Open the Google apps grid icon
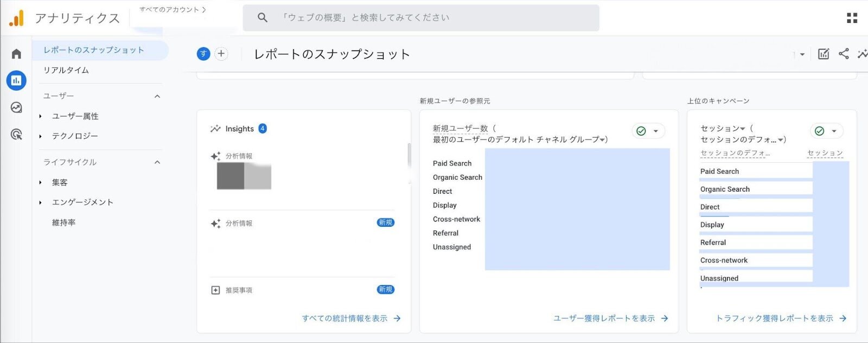The image size is (868, 343). (x=852, y=18)
